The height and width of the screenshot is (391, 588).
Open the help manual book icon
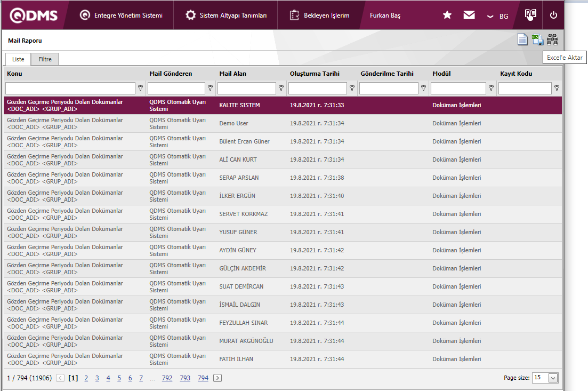530,15
